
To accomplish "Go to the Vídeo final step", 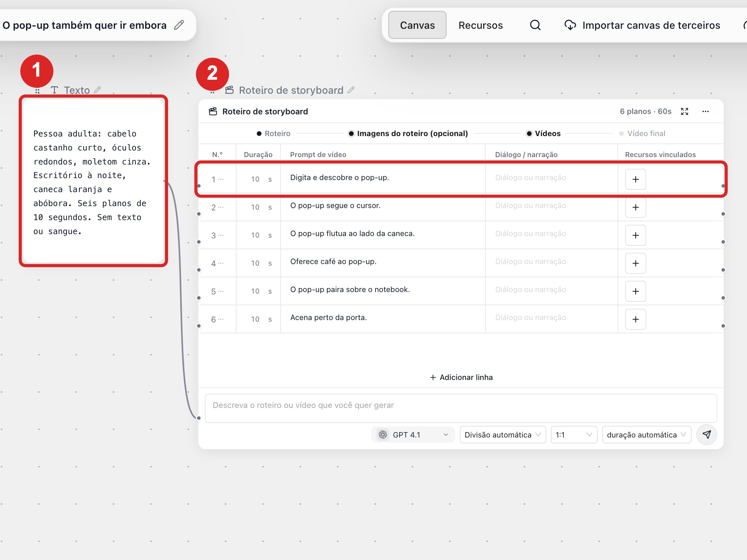I will [642, 133].
